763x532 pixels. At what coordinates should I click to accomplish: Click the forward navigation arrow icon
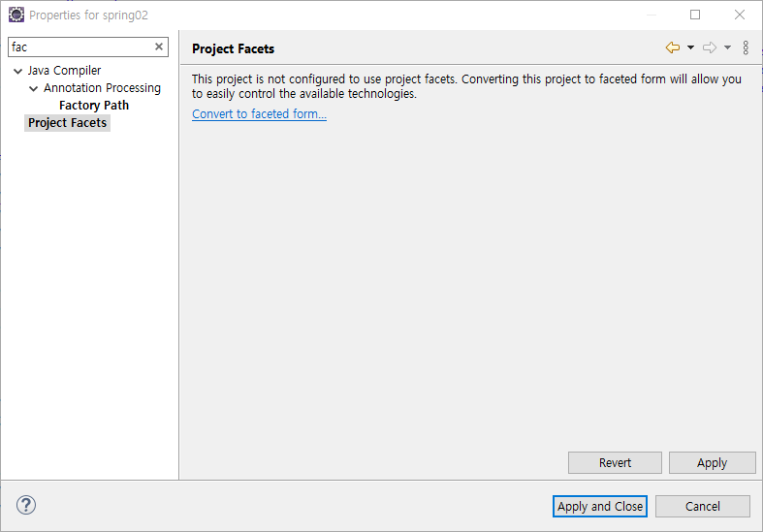click(x=710, y=47)
